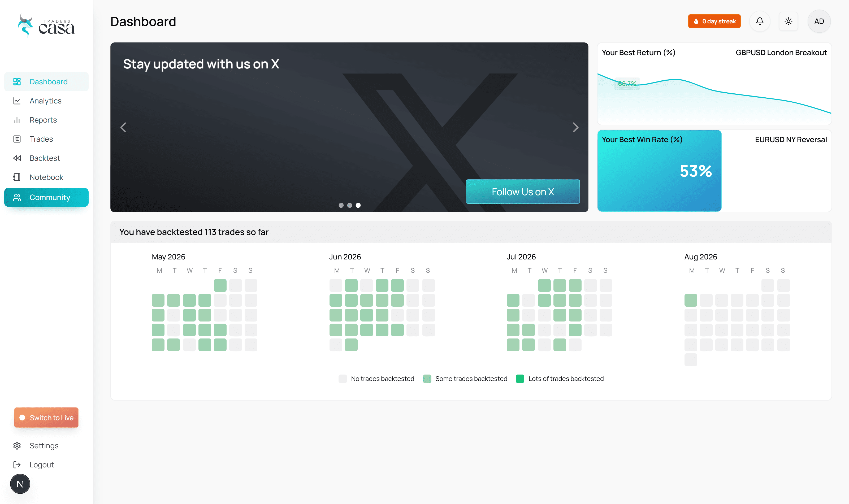The image size is (849, 504).
Task: Click the Settings gear icon
Action: pyautogui.click(x=17, y=446)
